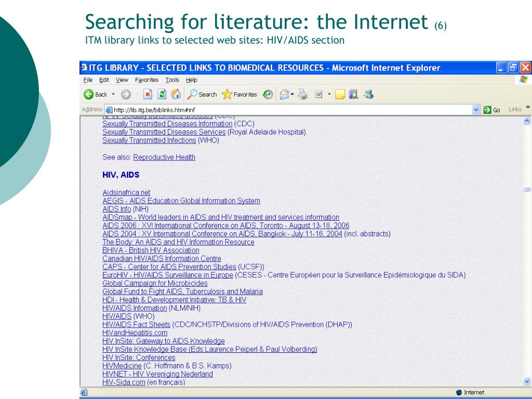Screen dimensions: 532x399
Task: Open Global Campaign for Microbicides link
Action: [155, 283]
